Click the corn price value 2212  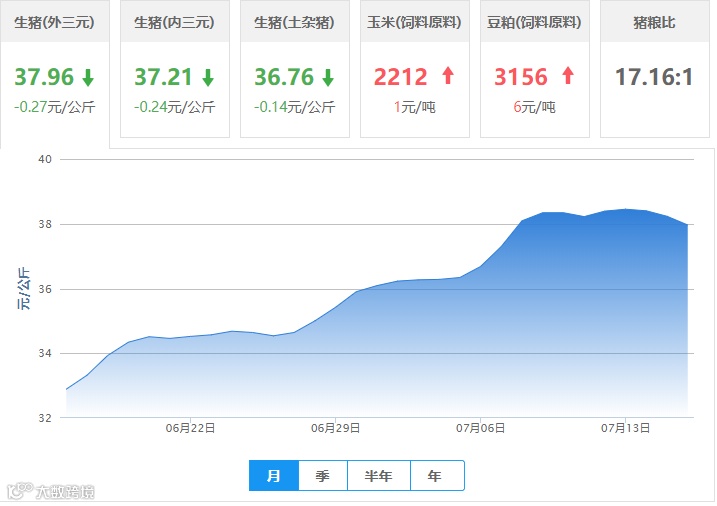(x=401, y=77)
